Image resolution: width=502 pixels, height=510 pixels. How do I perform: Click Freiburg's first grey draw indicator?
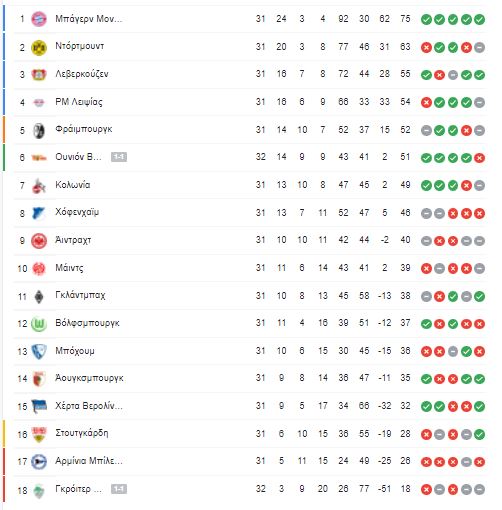[426, 130]
